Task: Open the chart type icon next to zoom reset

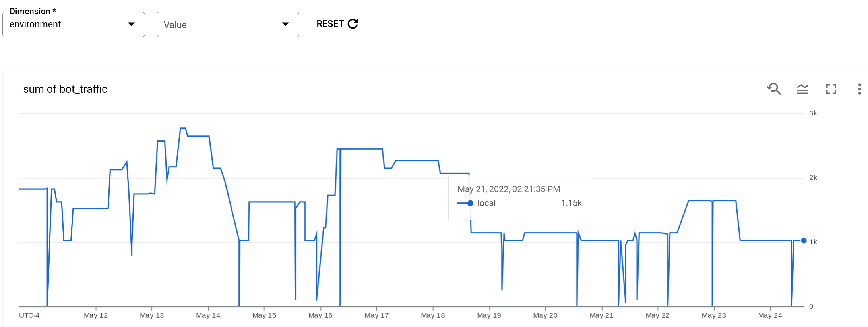Action: coord(803,89)
